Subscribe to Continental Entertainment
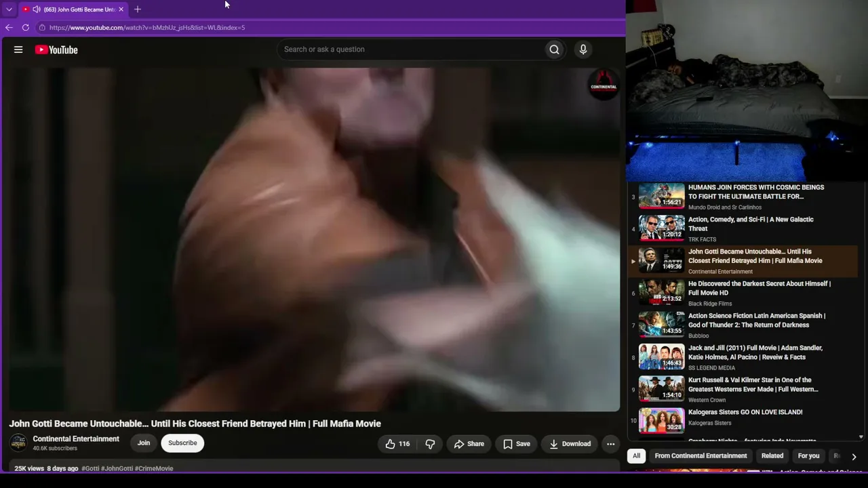Screen dimensions: 868x488 click(x=182, y=443)
